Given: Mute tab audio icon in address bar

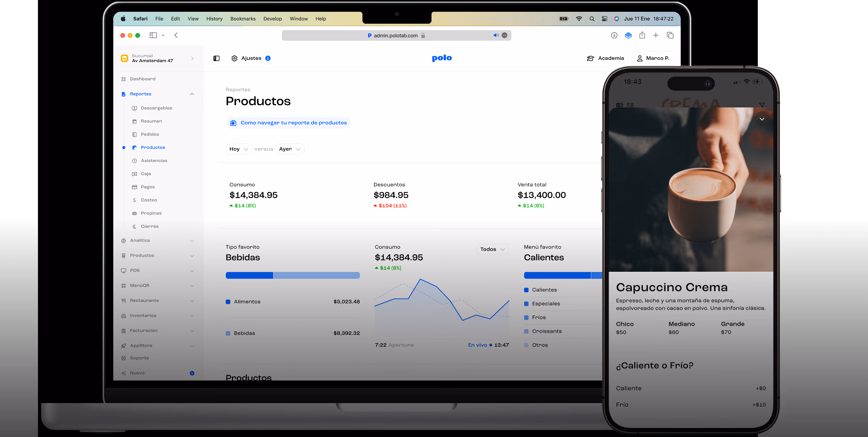Looking at the screenshot, I should 496,35.
